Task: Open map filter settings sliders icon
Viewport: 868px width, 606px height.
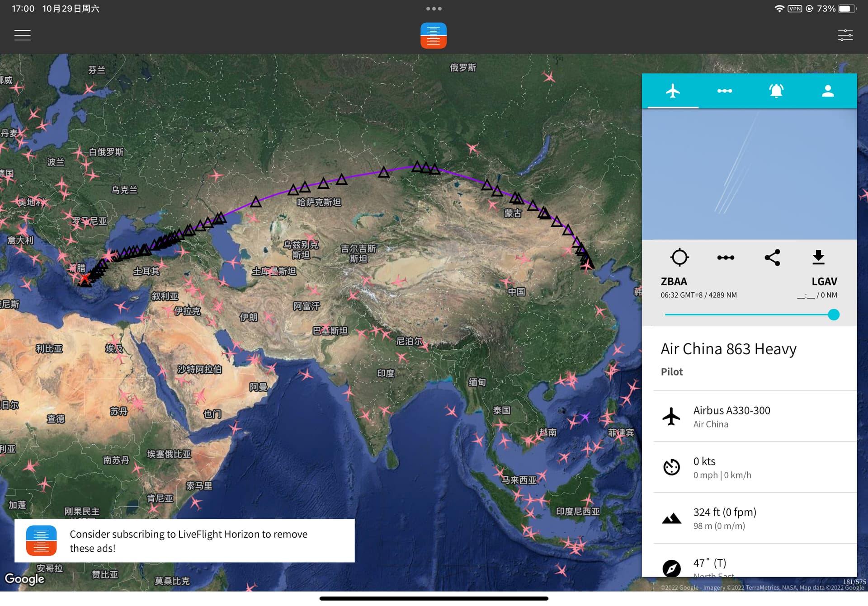Action: pyautogui.click(x=845, y=35)
